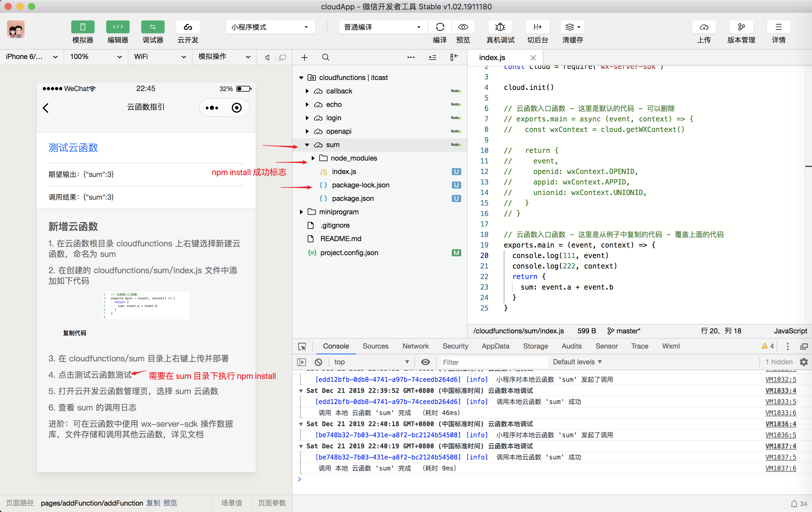This screenshot has height=512, width=812.
Task: Click the 切后台 switch-to-background icon
Action: pyautogui.click(x=538, y=27)
